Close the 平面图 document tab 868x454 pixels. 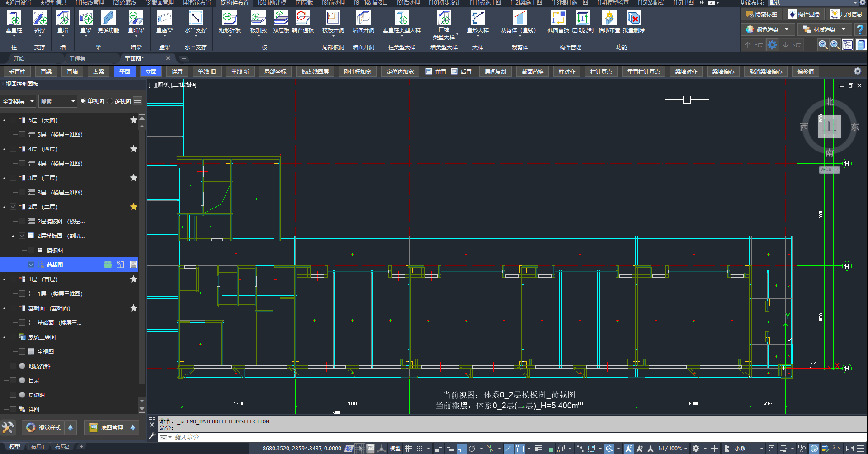click(x=168, y=58)
